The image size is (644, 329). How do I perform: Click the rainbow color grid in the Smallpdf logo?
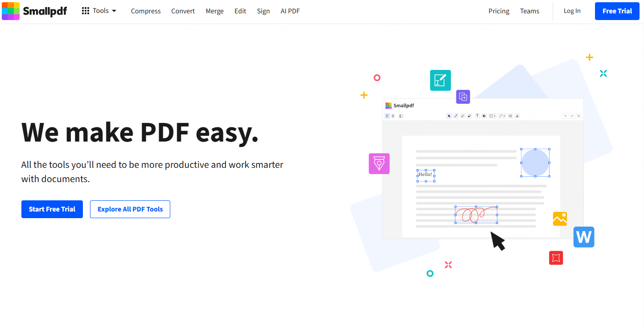pyautogui.click(x=11, y=11)
